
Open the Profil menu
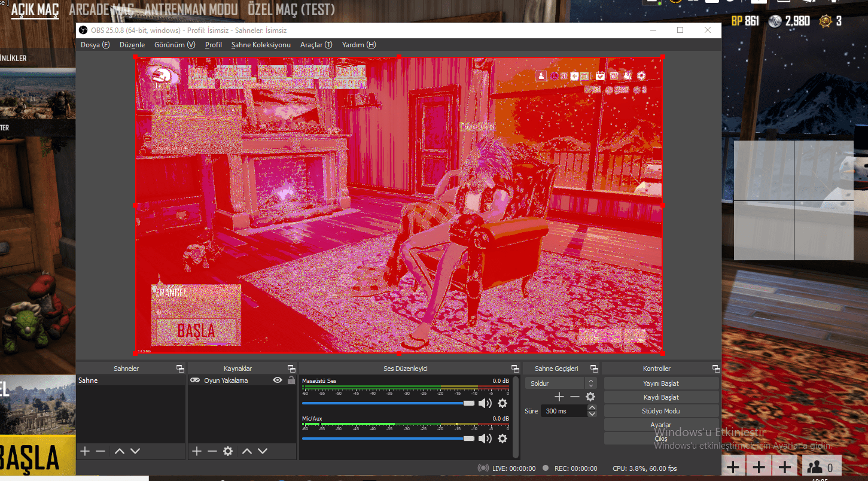(x=214, y=45)
